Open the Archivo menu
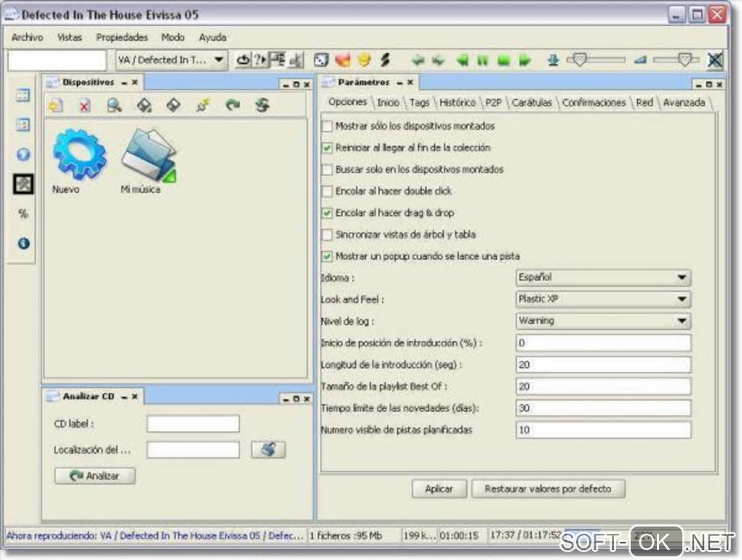This screenshot has height=560, width=742. pos(27,37)
